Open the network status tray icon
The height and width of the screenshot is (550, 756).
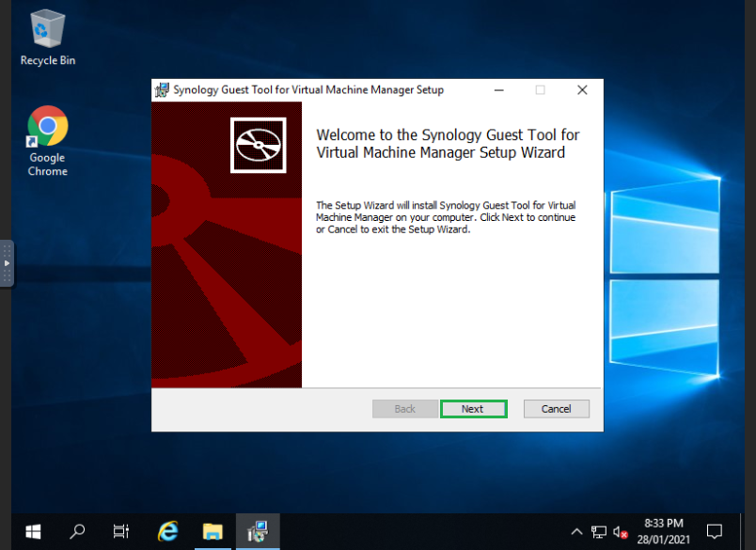(x=599, y=531)
